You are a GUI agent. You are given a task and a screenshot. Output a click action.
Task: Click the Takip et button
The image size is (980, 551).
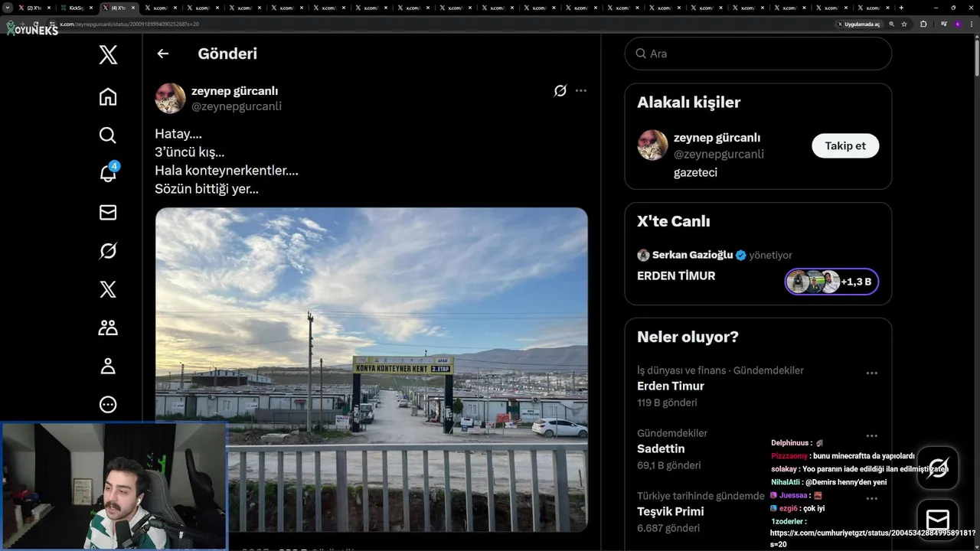point(845,145)
